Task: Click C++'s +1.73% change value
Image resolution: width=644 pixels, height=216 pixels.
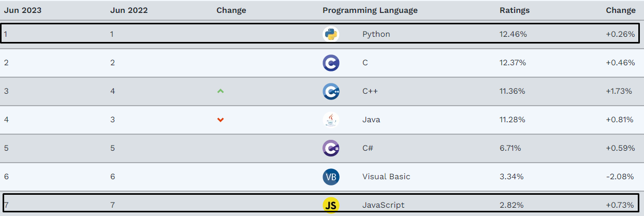Action: [619, 91]
